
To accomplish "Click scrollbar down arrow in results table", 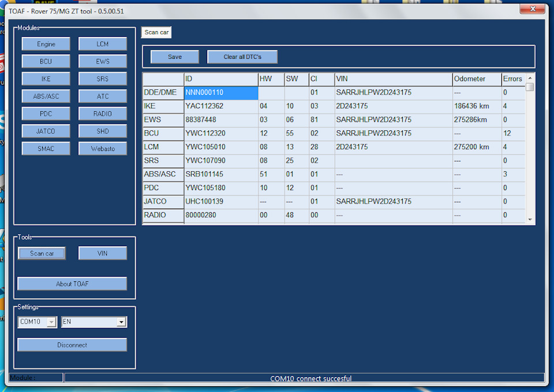I will click(x=530, y=220).
